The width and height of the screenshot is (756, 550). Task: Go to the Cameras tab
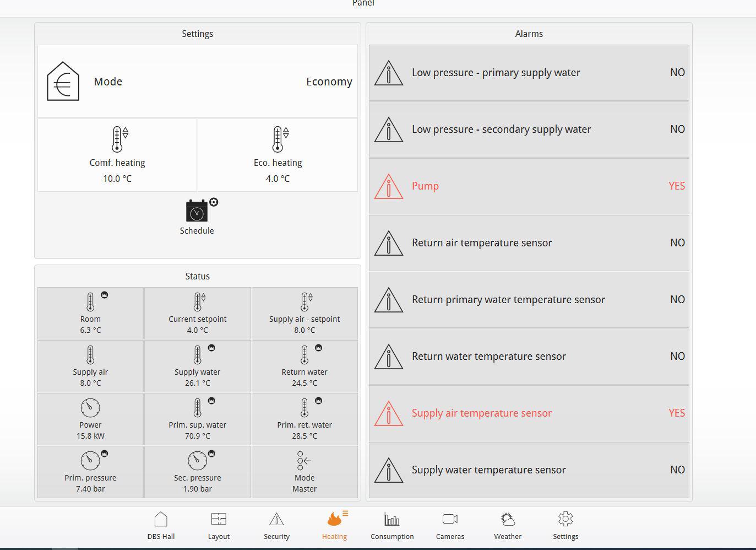coord(450,525)
